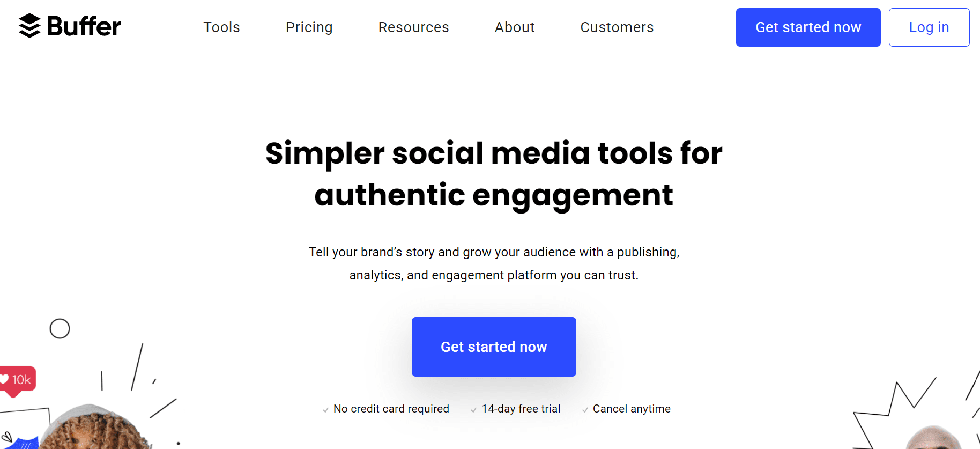The width and height of the screenshot is (980, 449).
Task: Click the 14-day free trial text
Action: click(x=521, y=409)
